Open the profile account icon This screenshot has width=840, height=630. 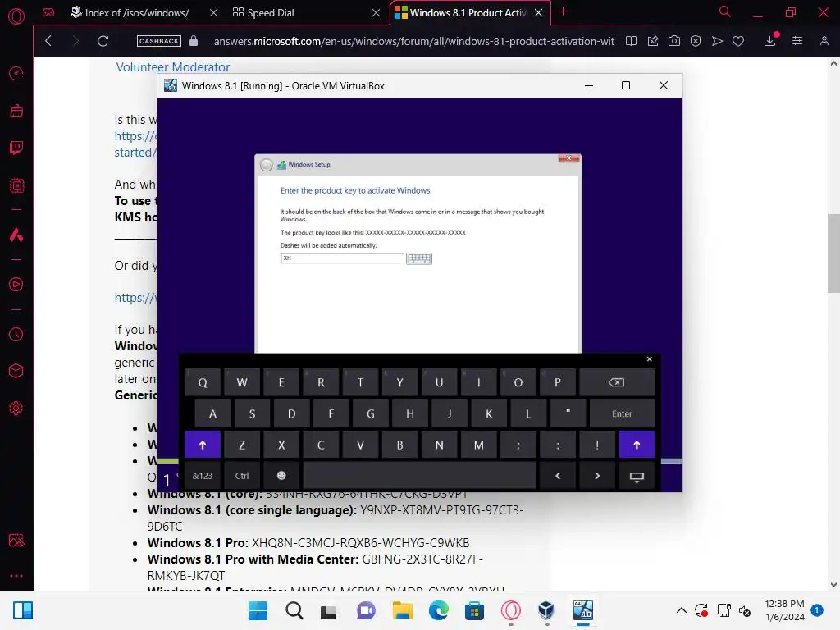pyautogui.click(x=824, y=41)
